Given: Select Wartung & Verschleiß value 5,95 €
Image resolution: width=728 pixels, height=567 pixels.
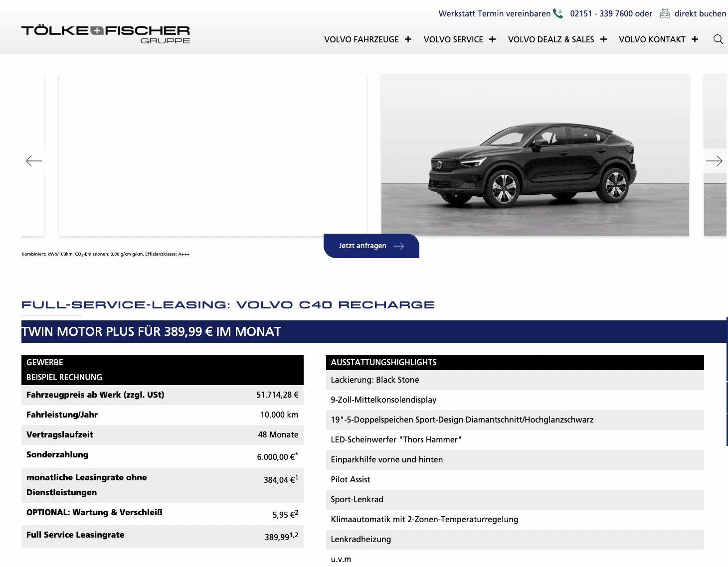Looking at the screenshot, I should pyautogui.click(x=285, y=514).
